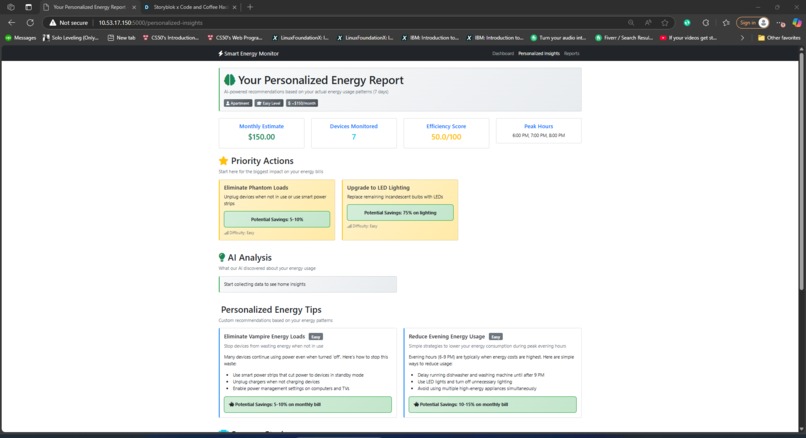This screenshot has width=806, height=438.
Task: Click the ~$150/month badge
Action: [x=302, y=103]
